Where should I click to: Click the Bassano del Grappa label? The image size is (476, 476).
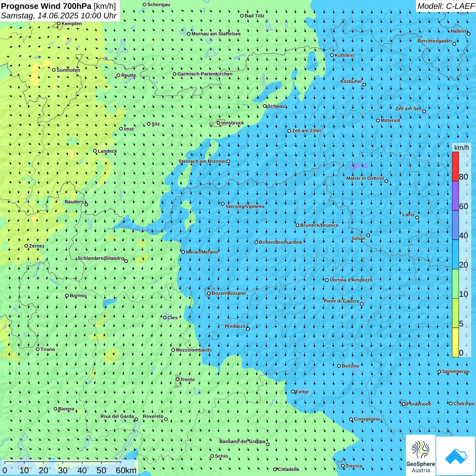click(242, 441)
